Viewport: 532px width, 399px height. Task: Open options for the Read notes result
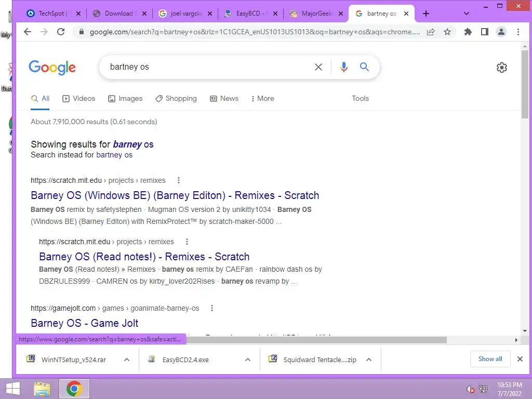point(187,242)
